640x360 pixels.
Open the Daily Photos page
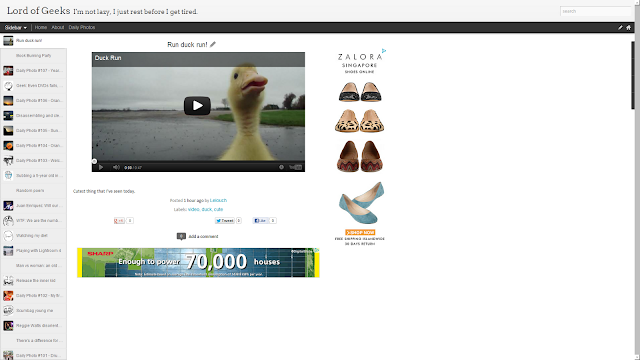tap(82, 27)
